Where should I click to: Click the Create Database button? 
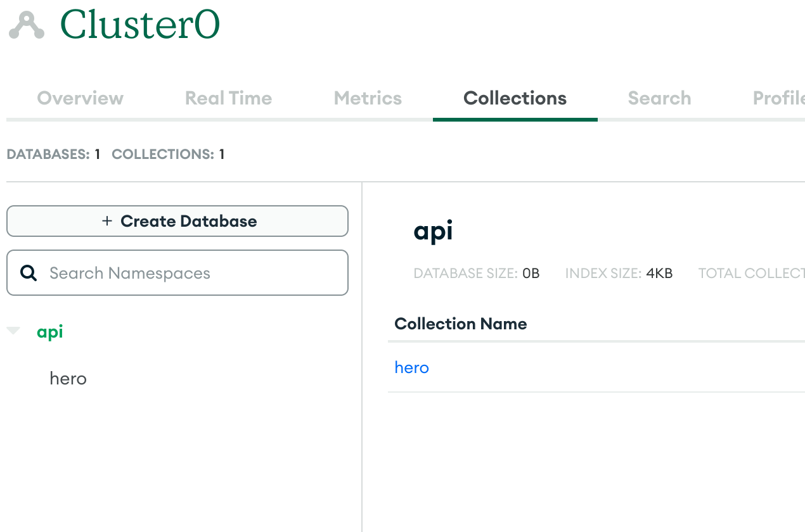pos(177,221)
